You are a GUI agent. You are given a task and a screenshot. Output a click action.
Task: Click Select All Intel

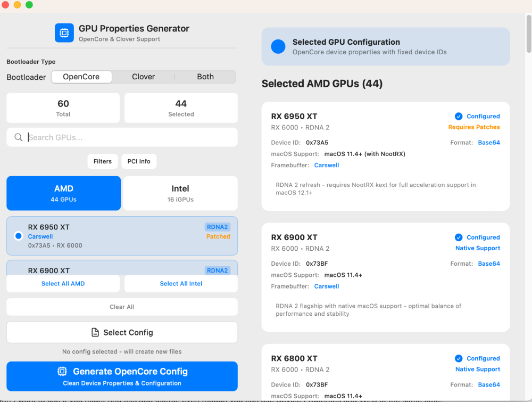coord(181,283)
